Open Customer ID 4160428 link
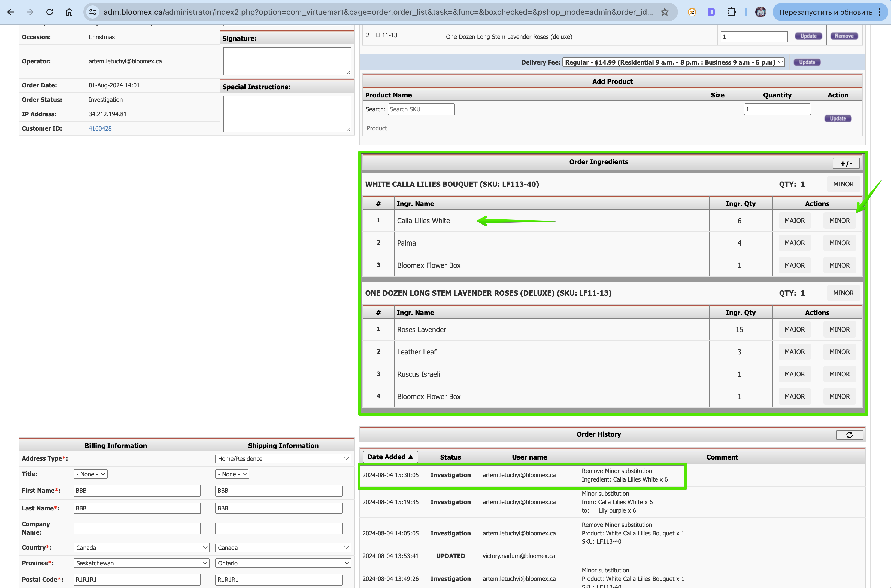This screenshot has height=588, width=891. click(x=100, y=128)
